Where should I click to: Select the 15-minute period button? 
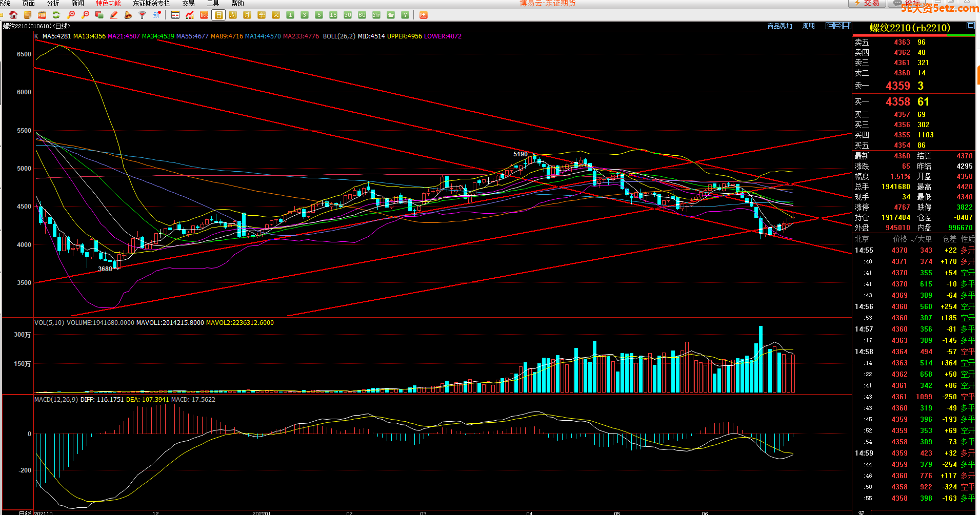pos(333,15)
